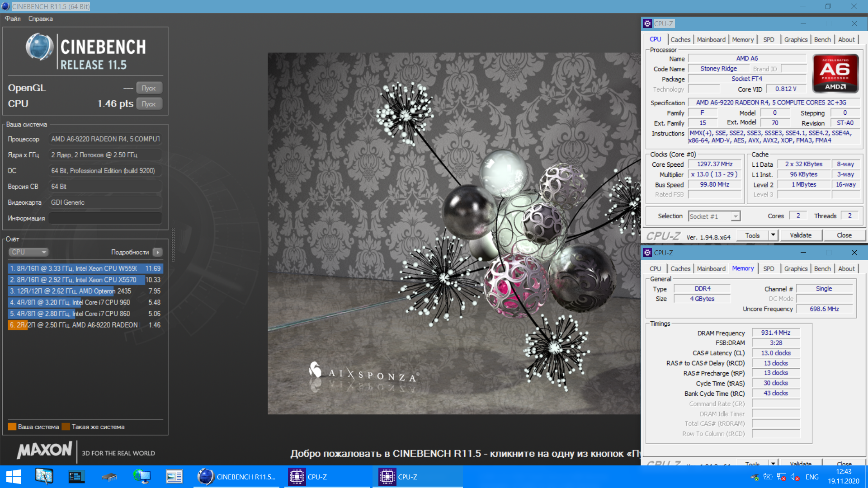Click the lower CPU-Z title bar icon
This screenshot has width=868, height=488.
[647, 253]
